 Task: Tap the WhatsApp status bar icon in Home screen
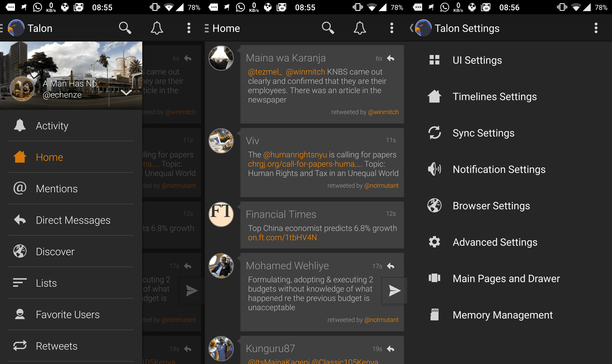(240, 7)
